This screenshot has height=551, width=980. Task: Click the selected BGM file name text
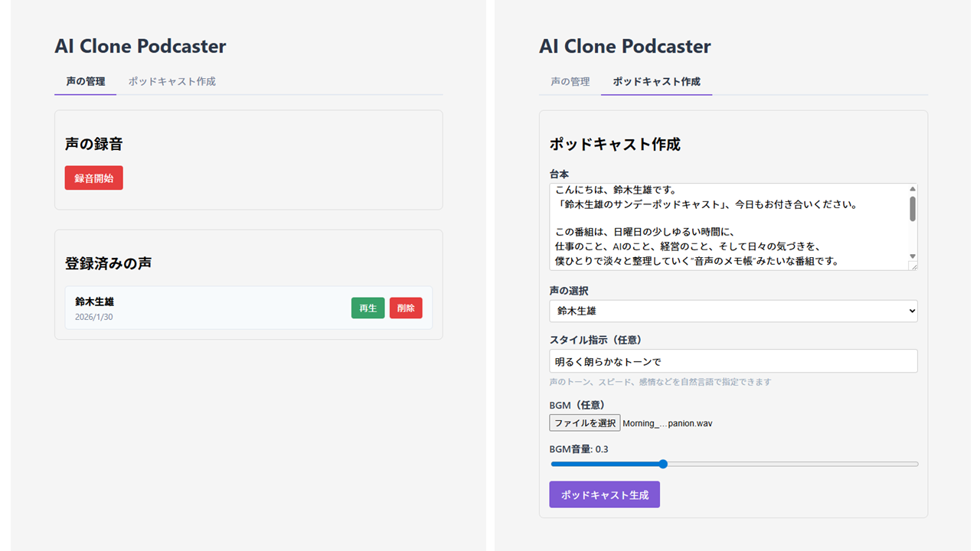coord(668,423)
